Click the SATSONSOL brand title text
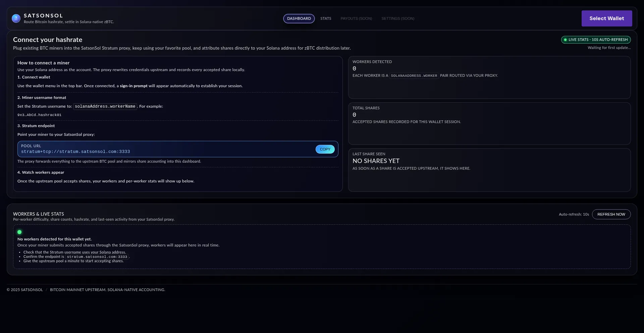This screenshot has height=333, width=644. click(43, 16)
